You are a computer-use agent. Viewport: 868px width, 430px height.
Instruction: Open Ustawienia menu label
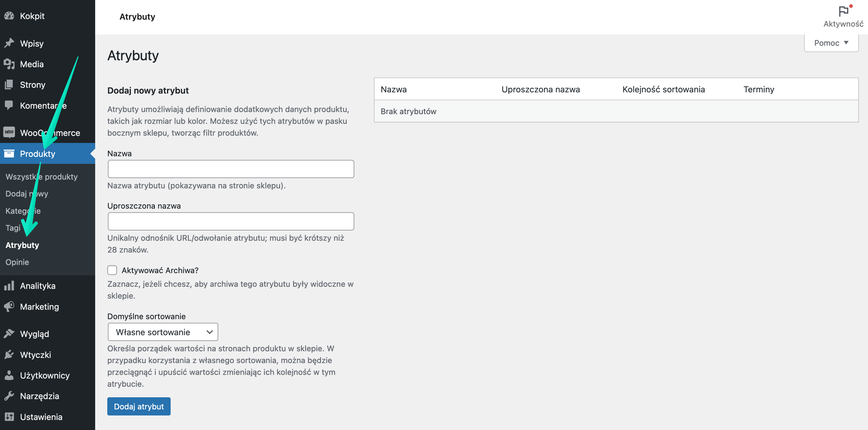(41, 417)
